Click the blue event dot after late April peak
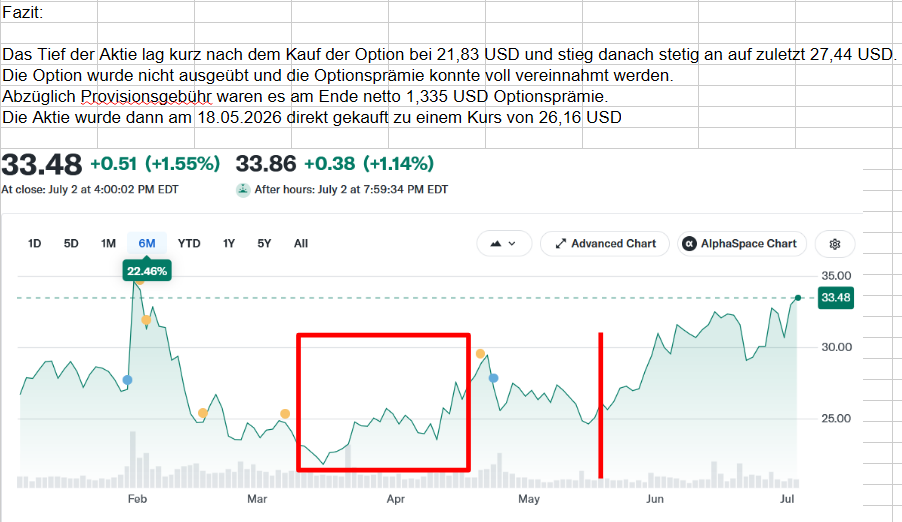Viewport: 902px width, 522px height. point(494,378)
